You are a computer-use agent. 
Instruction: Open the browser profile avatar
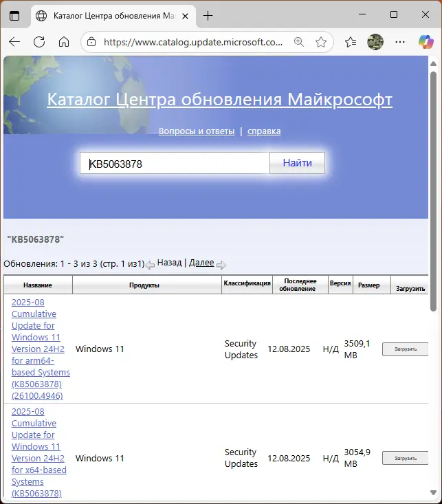pos(375,42)
